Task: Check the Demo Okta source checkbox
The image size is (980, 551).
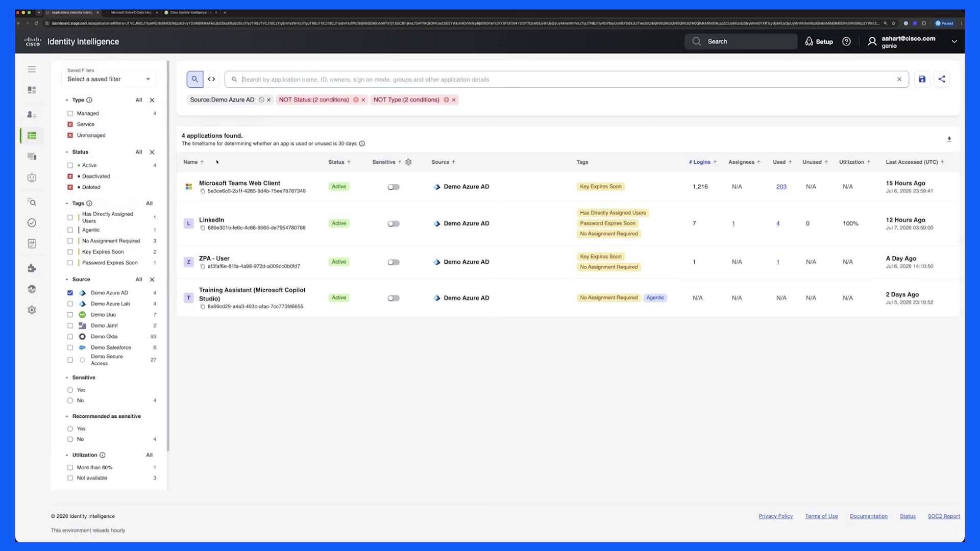Action: point(70,337)
